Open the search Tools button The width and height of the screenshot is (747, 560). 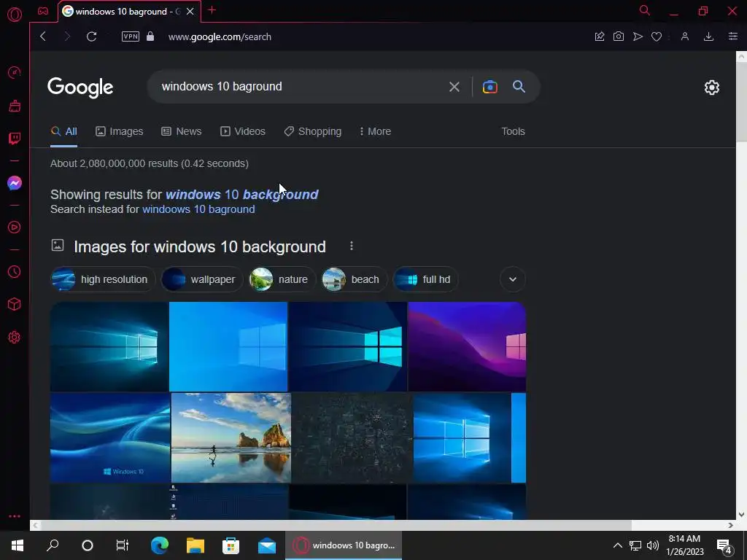[x=513, y=131]
